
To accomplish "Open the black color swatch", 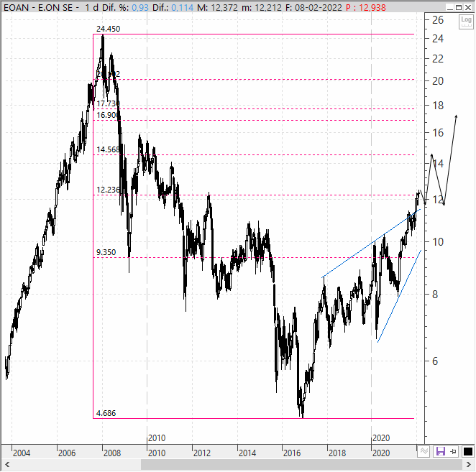I will [467, 452].
